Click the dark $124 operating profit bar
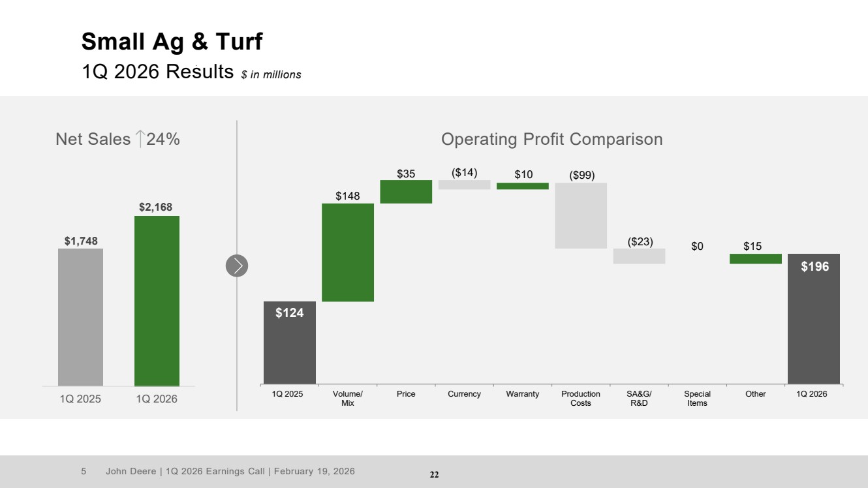The width and height of the screenshot is (868, 488). [x=289, y=343]
